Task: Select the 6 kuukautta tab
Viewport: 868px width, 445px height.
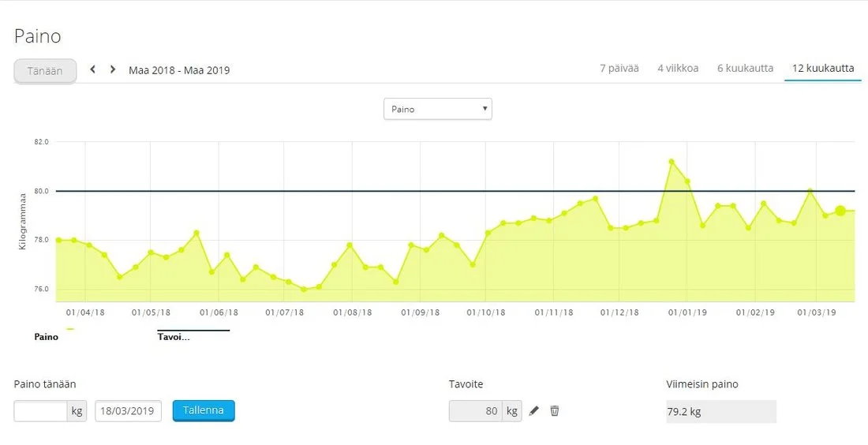Action: click(x=745, y=69)
